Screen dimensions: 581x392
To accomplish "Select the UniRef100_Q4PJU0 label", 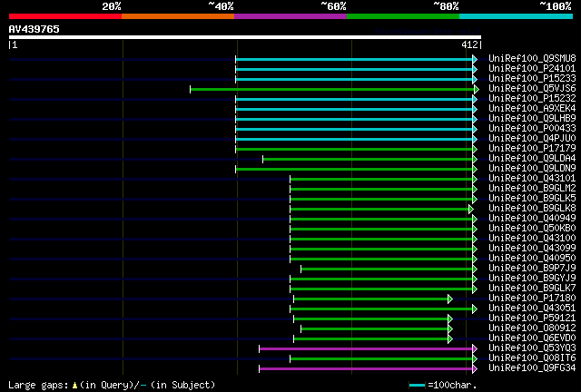I will (532, 139).
